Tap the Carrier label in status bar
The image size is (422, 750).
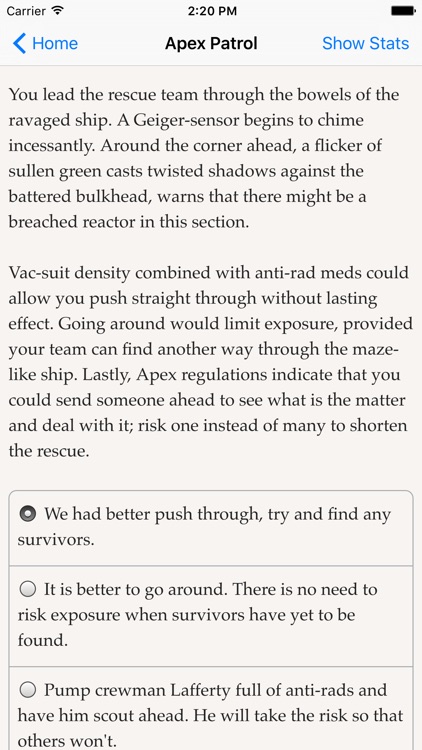pyautogui.click(x=26, y=11)
